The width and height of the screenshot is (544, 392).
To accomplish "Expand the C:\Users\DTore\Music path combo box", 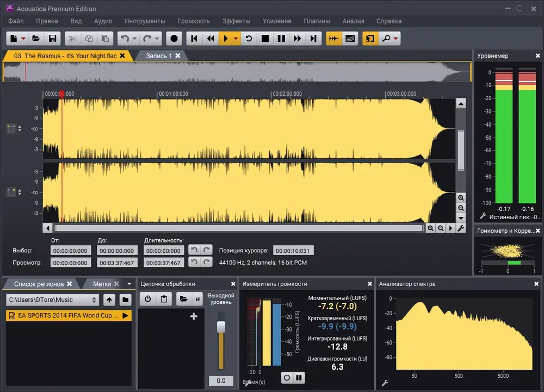I will click(x=52, y=300).
